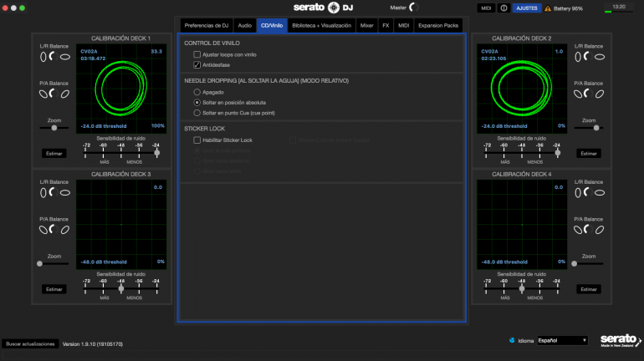Image resolution: width=644 pixels, height=361 pixels.
Task: Click the CONTROL DE VINILO heading
Action: pos(212,43)
